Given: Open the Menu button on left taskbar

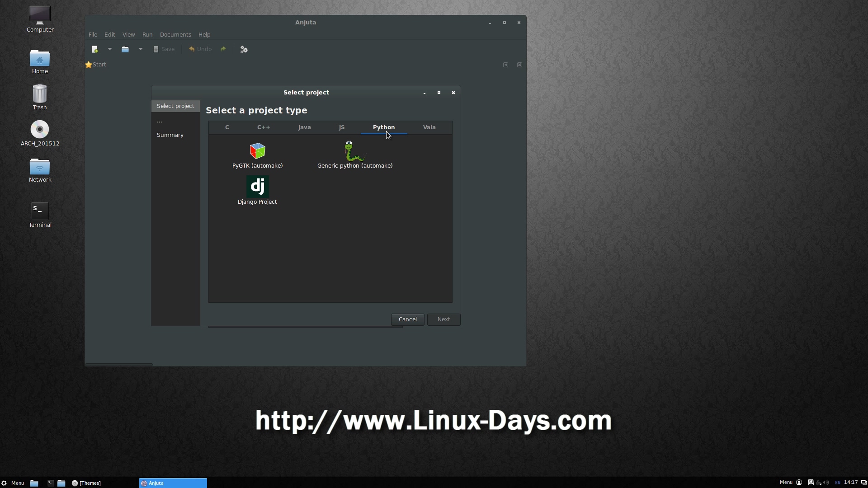Looking at the screenshot, I should 13,483.
